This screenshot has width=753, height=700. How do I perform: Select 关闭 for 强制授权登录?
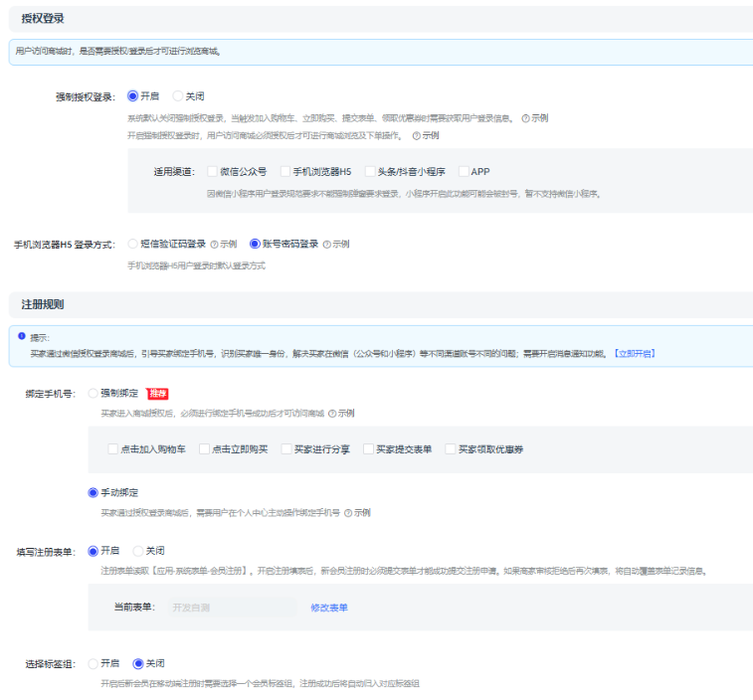(x=178, y=96)
